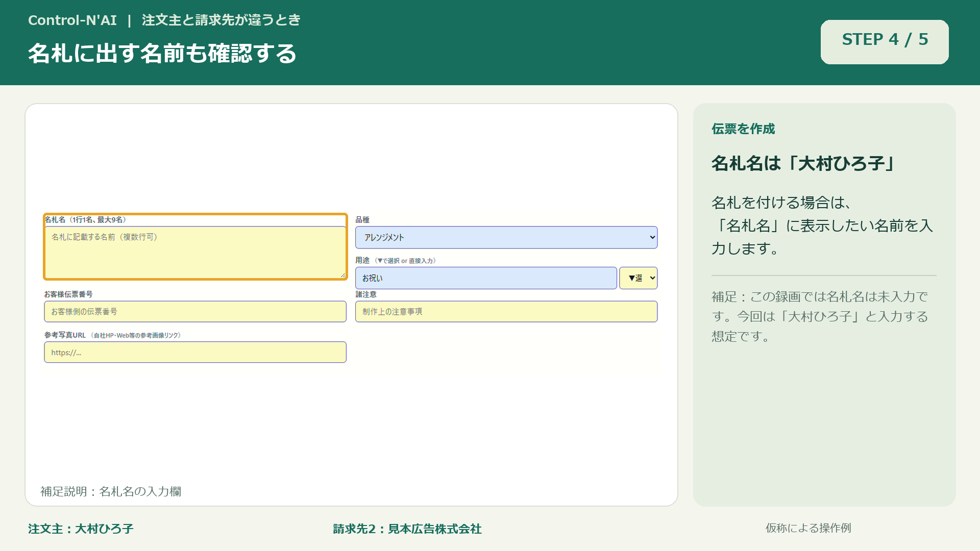980x551 pixels.
Task: Click the お客様伝票番号 input field
Action: (195, 311)
